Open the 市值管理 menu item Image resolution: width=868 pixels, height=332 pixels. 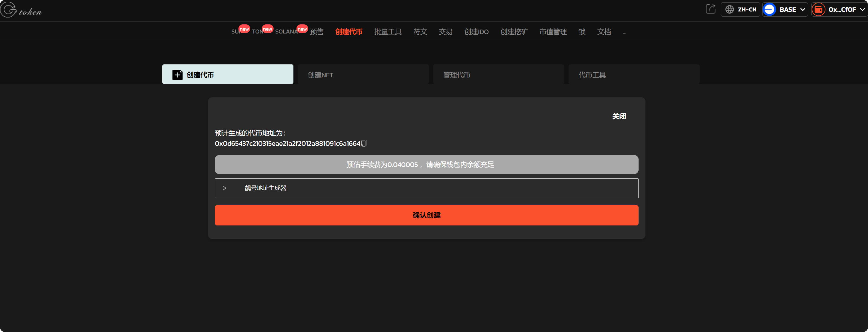pyautogui.click(x=553, y=32)
